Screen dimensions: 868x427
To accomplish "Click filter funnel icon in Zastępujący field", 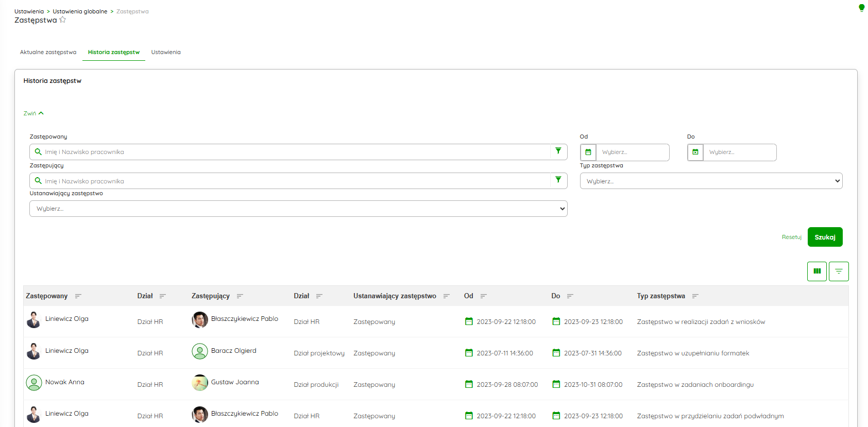I will click(558, 180).
